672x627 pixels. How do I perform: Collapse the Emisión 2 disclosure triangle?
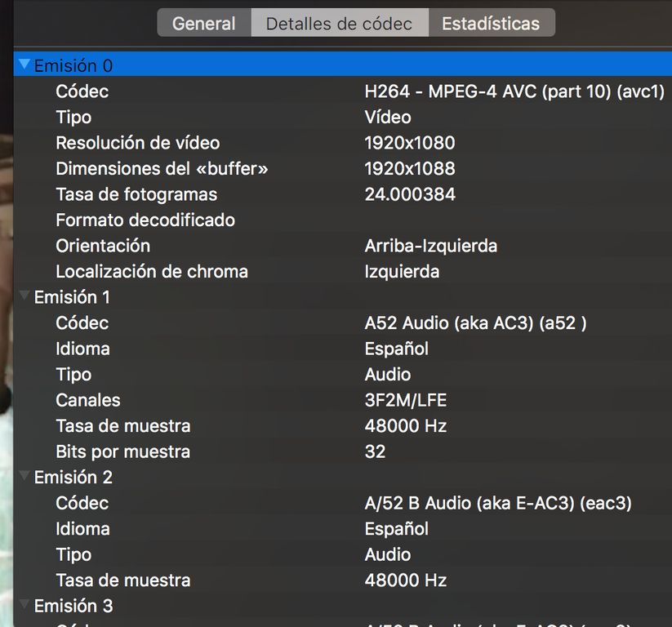[x=24, y=477]
